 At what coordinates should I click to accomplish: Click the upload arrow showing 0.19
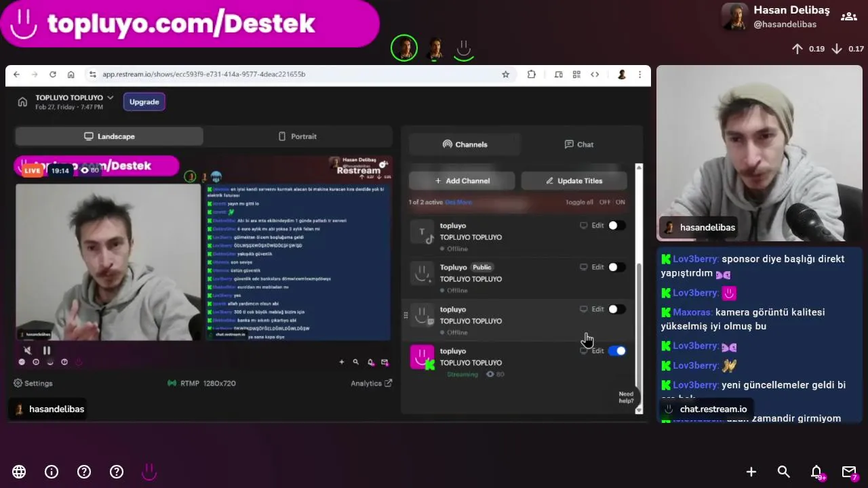(797, 49)
